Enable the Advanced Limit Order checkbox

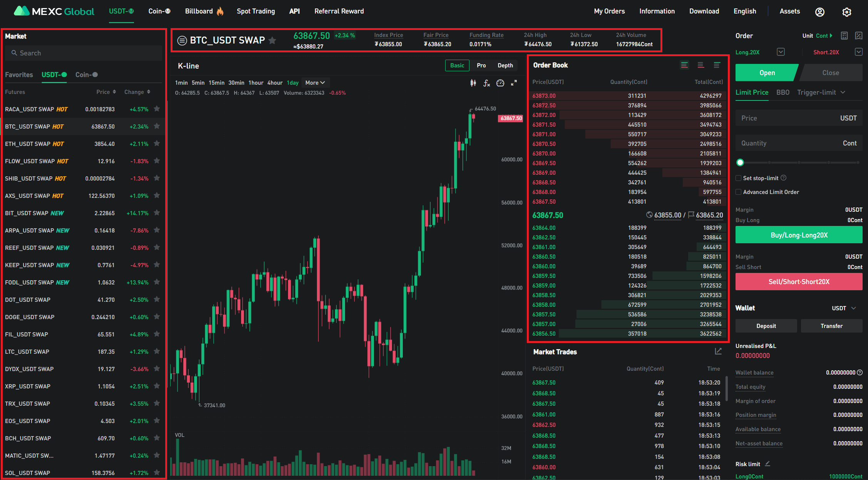738,192
